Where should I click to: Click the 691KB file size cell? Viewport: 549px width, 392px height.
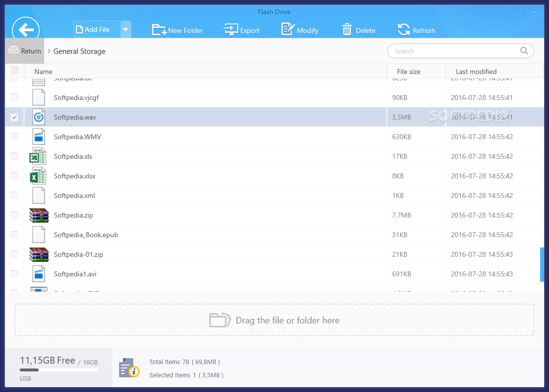click(401, 274)
